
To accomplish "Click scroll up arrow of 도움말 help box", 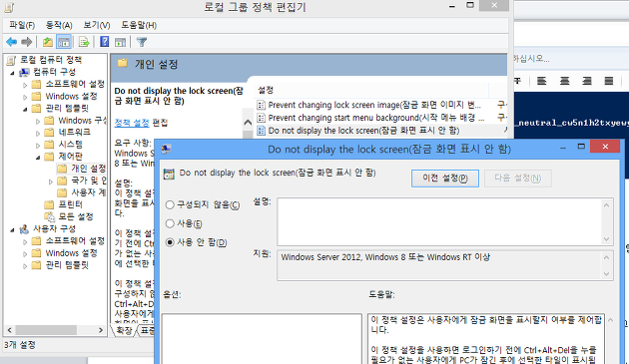I will click(611, 320).
